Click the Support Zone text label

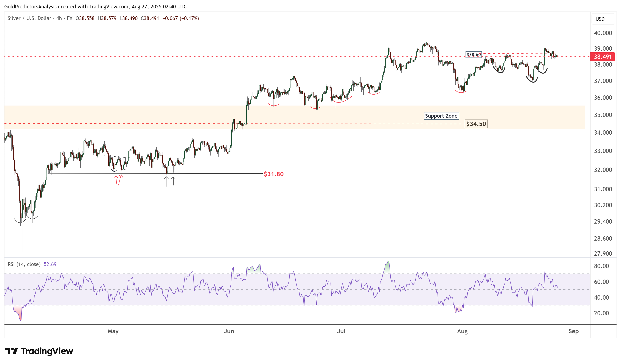[x=441, y=116]
